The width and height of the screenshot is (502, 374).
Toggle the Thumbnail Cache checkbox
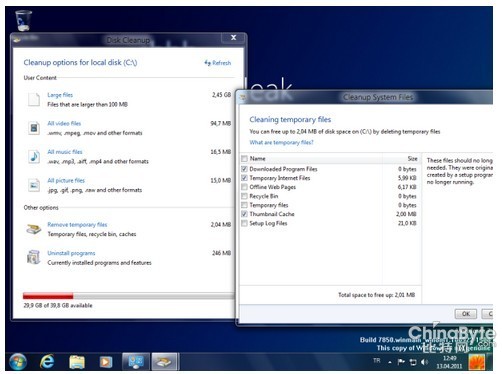[x=244, y=214]
